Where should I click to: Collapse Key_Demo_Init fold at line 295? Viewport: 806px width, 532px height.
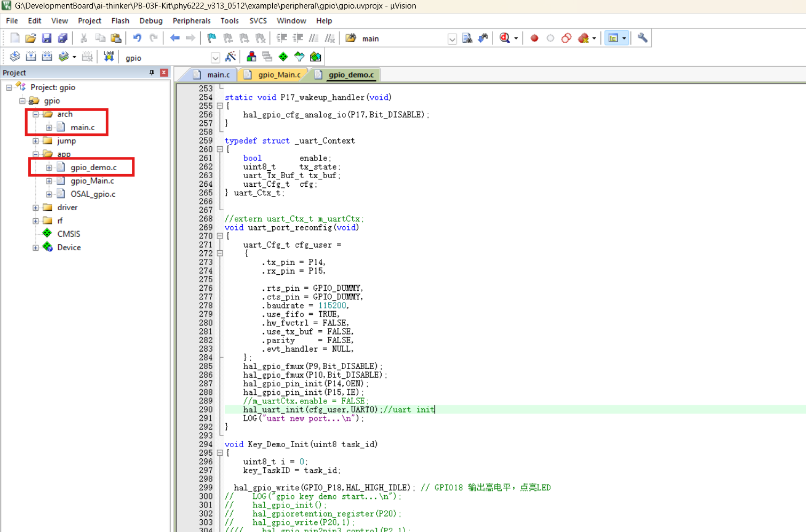(x=219, y=453)
